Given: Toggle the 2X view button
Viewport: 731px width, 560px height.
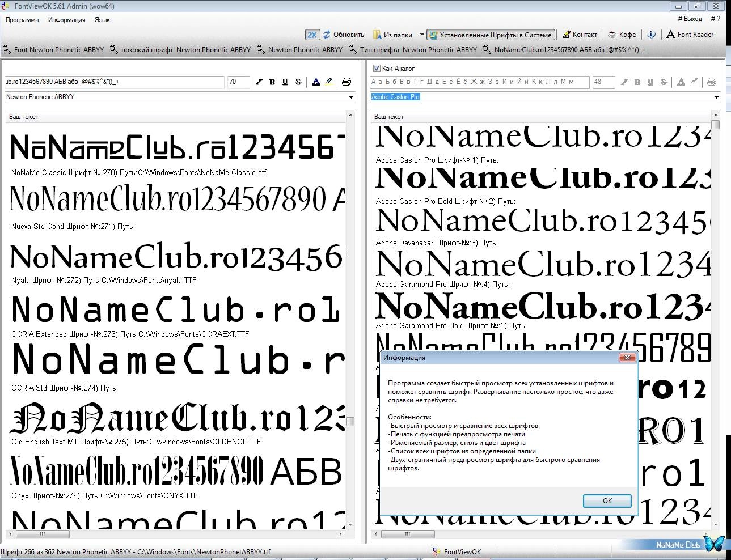Looking at the screenshot, I should (x=312, y=35).
